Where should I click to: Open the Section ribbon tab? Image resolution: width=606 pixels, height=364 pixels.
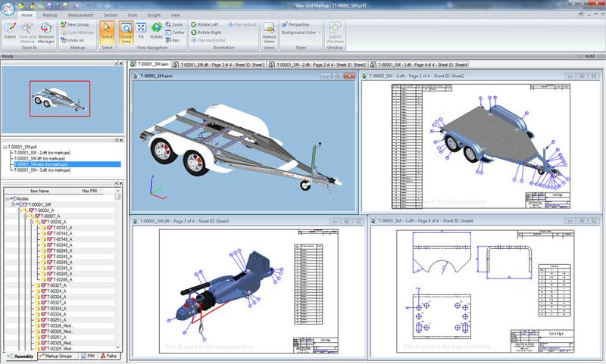[111, 15]
